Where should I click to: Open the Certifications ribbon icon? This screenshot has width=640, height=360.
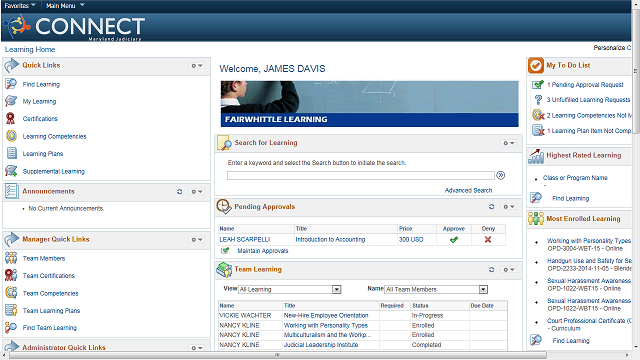click(11, 118)
